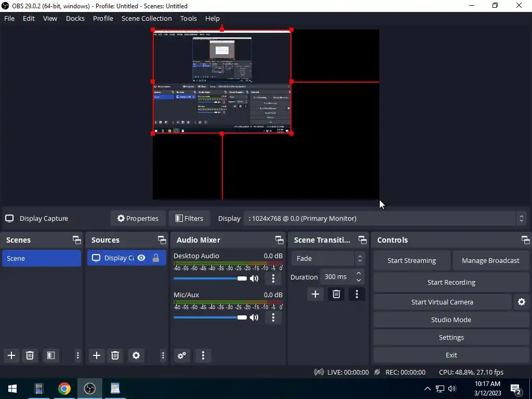Open transition properties three-dot menu

click(x=356, y=294)
